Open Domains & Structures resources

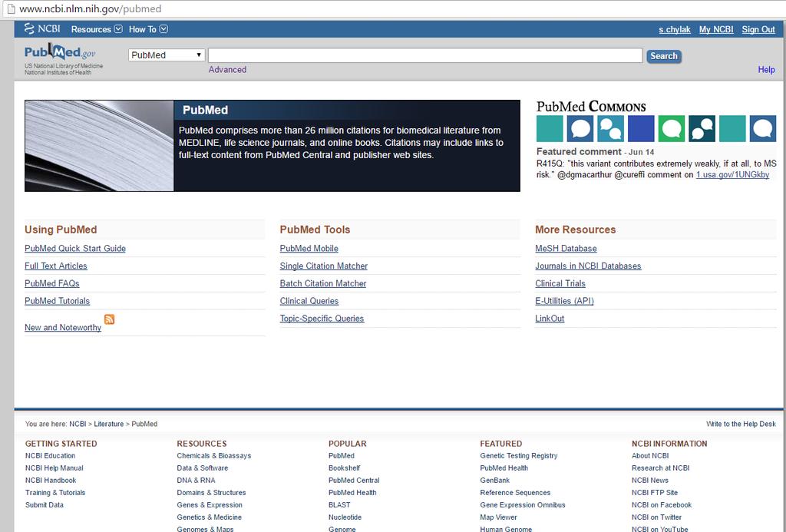(x=212, y=492)
